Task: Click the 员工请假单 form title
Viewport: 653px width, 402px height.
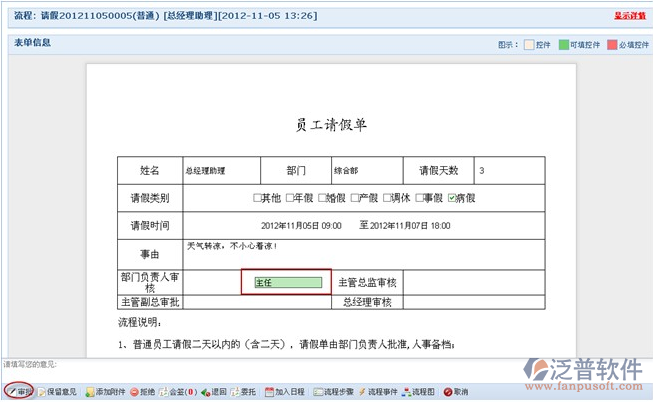Action: (331, 125)
